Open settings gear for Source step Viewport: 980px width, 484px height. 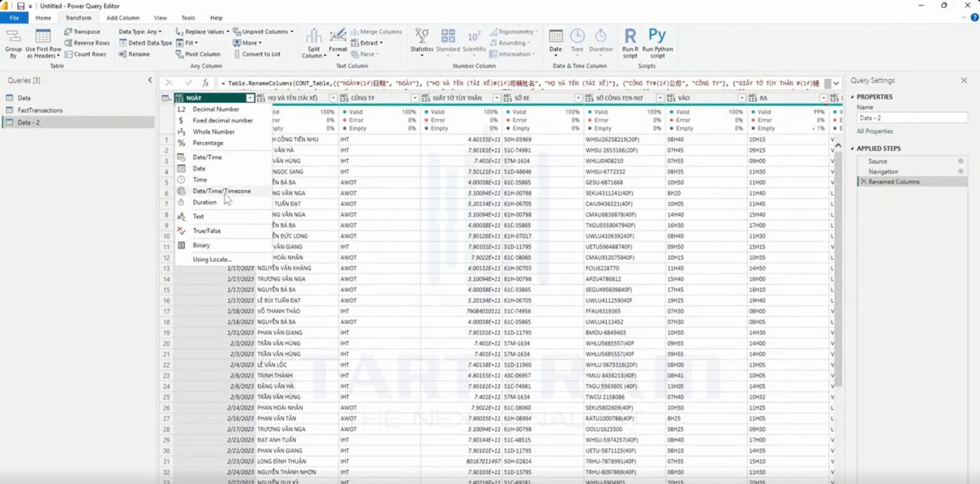tap(960, 161)
